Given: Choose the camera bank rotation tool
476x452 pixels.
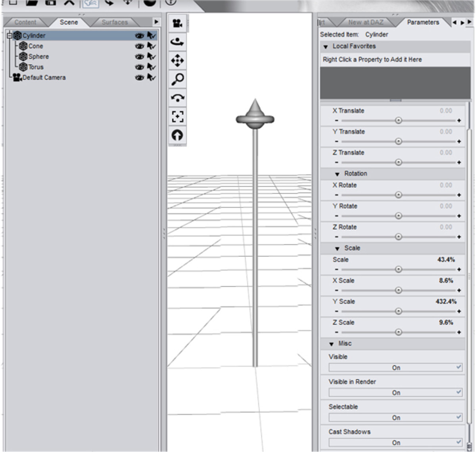Looking at the screenshot, I should click(x=177, y=97).
